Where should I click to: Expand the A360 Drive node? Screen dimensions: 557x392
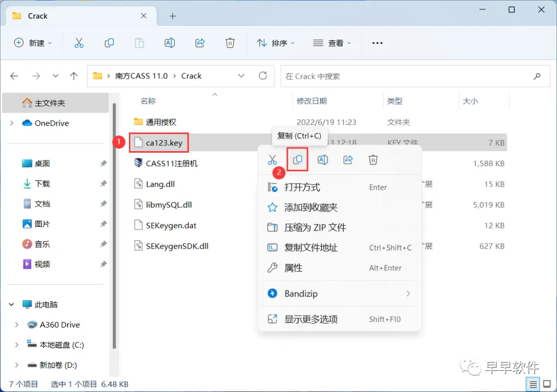(17, 324)
